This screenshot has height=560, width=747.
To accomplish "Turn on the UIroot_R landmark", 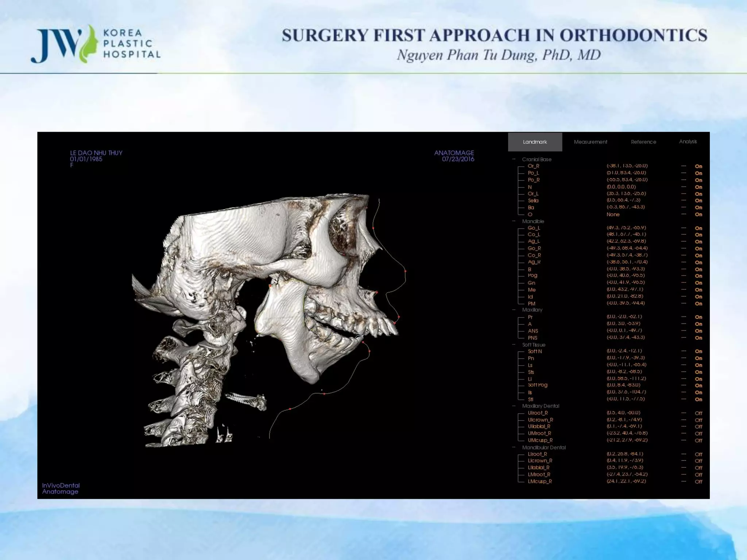I will click(x=698, y=413).
